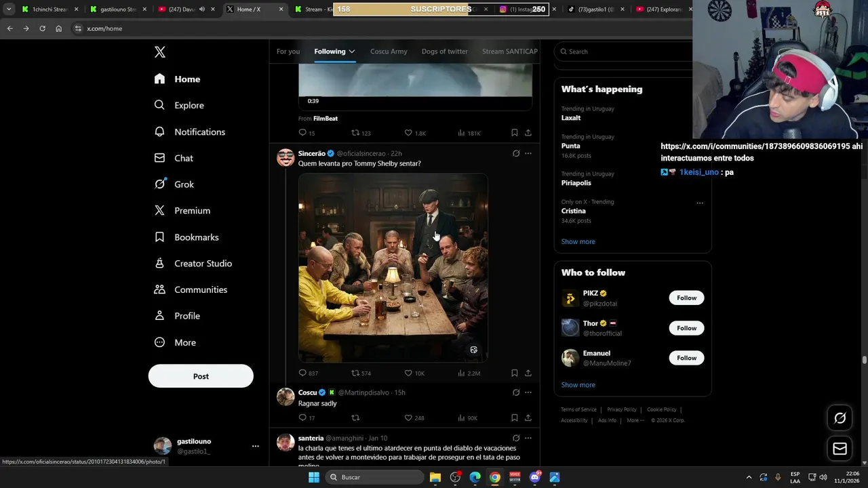Show more trends in What's happening
Viewport: 868px width, 488px height.
pyautogui.click(x=578, y=241)
